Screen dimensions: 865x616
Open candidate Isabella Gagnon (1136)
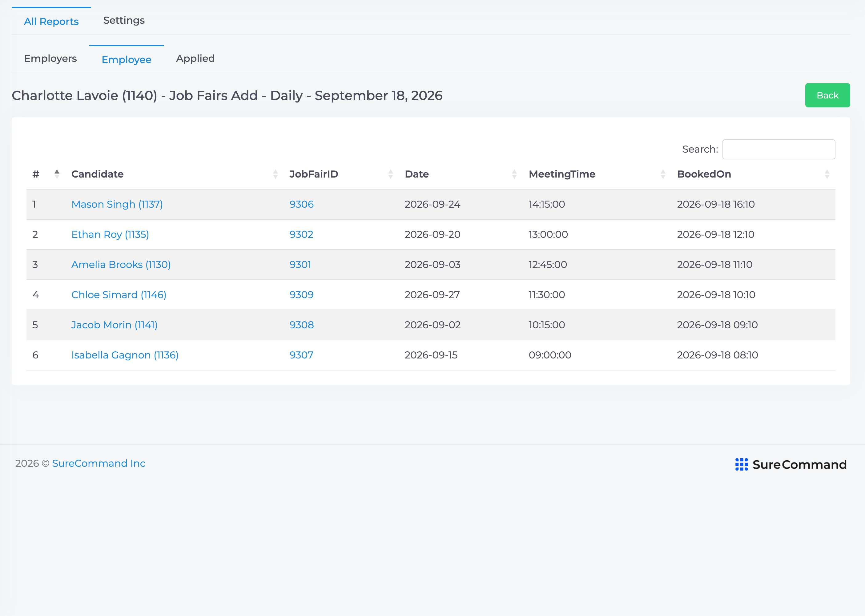pyautogui.click(x=125, y=355)
